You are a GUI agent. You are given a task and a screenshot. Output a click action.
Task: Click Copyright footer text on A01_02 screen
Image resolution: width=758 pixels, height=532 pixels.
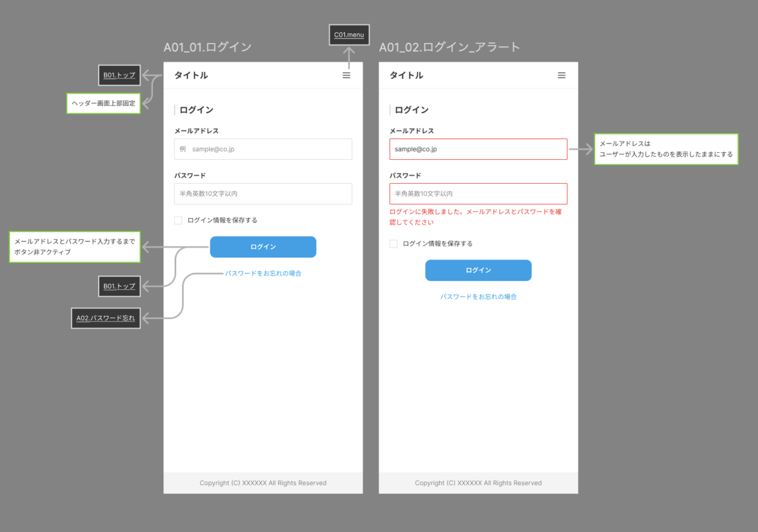pos(478,483)
